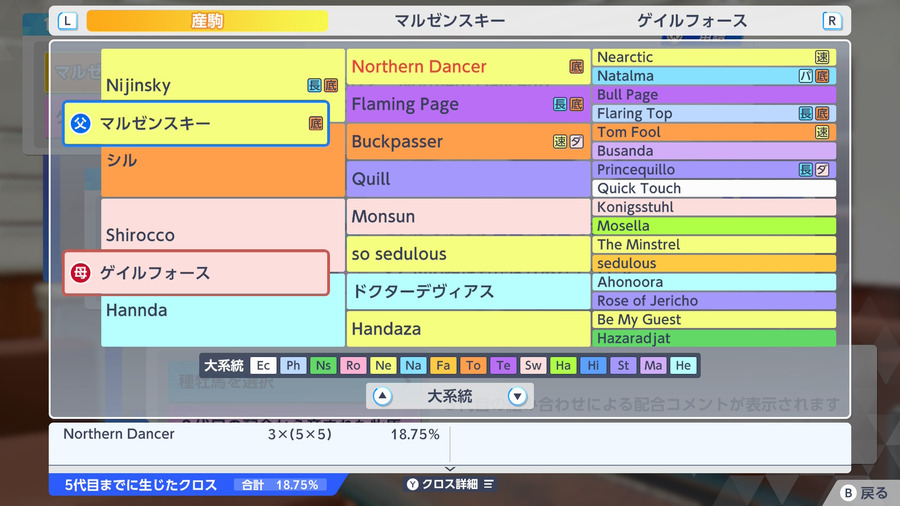Screen dimensions: 900x506
Task: Select the Buckpasser cell
Action: (x=468, y=141)
